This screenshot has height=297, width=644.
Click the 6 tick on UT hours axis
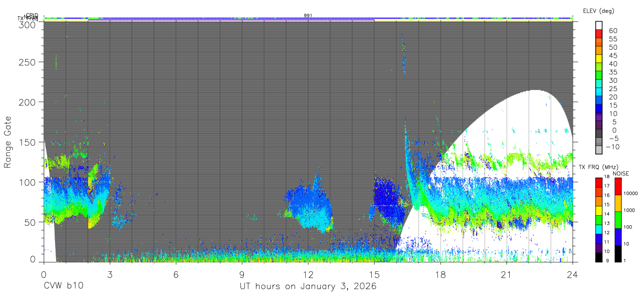(176, 274)
